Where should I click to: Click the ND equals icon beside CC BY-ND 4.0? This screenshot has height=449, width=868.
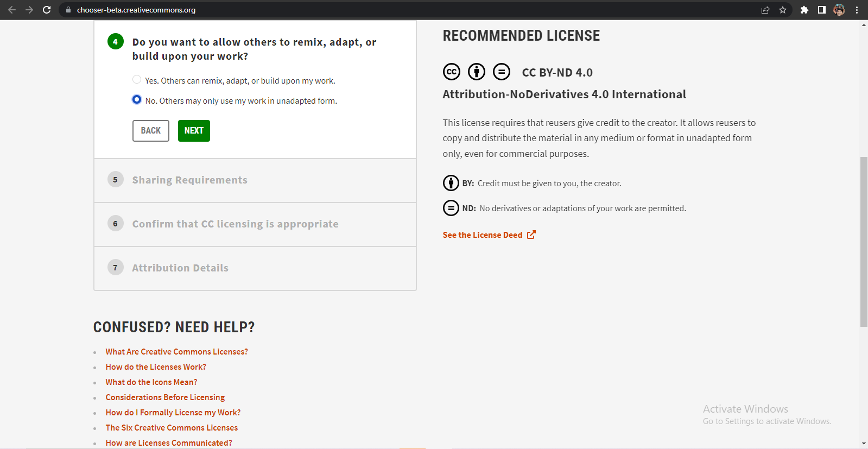pos(502,72)
